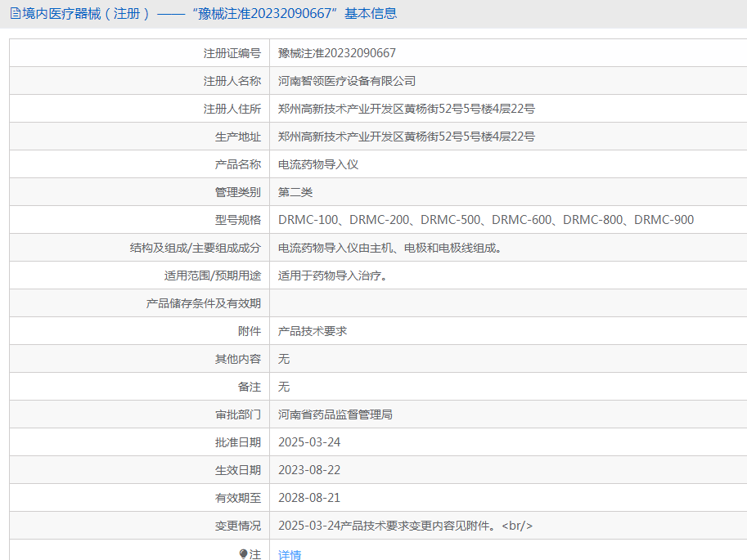Click the 产品储存条件及有效期 label
The image size is (747, 560).
204,303
